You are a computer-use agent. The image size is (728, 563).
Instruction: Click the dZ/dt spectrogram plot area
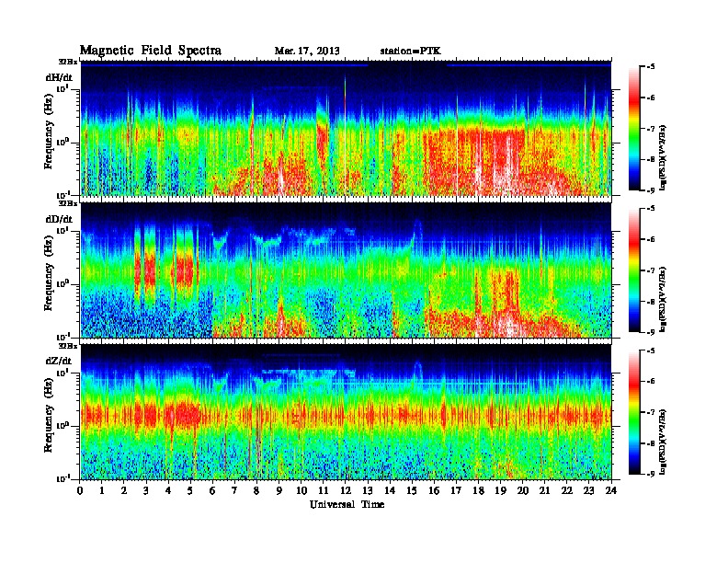click(x=346, y=411)
